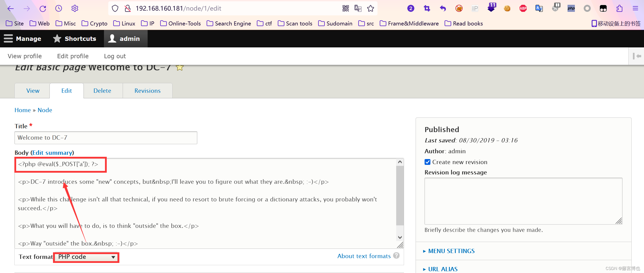The image size is (644, 273).
Task: Open the ctf bookmarks folder
Action: [x=264, y=23]
